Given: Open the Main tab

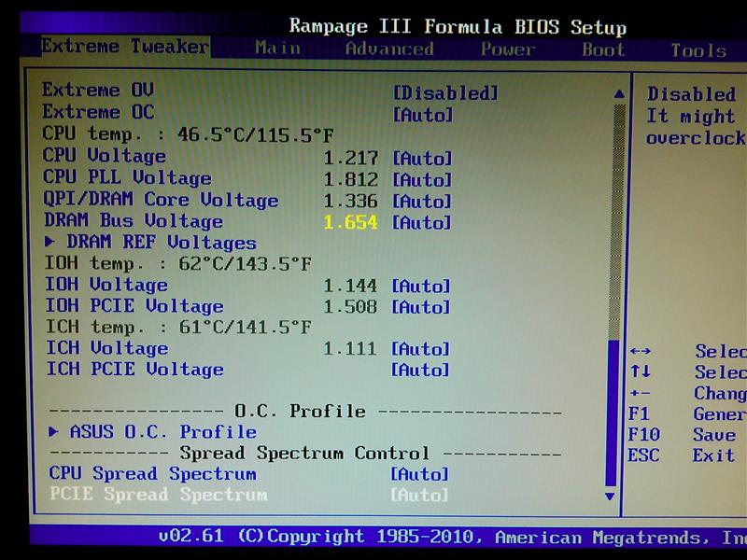Looking at the screenshot, I should [277, 49].
